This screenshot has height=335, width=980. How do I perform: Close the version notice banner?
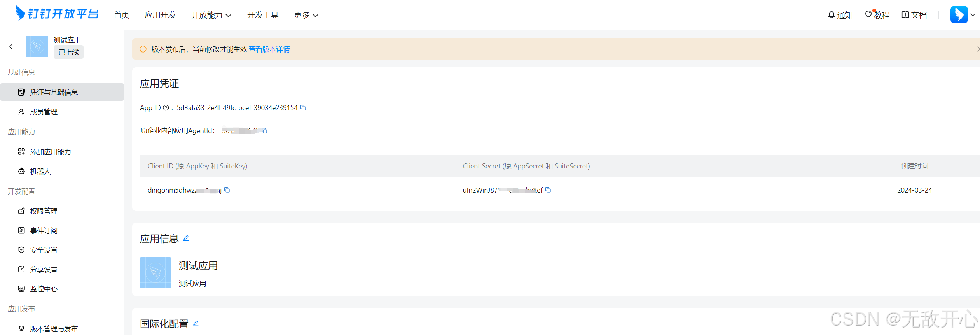click(x=978, y=49)
